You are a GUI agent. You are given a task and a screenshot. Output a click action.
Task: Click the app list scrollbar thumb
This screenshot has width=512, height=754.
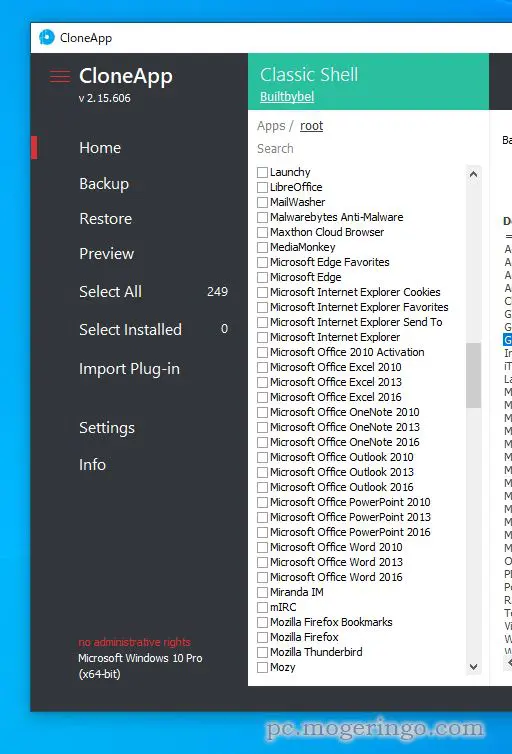coord(474,375)
